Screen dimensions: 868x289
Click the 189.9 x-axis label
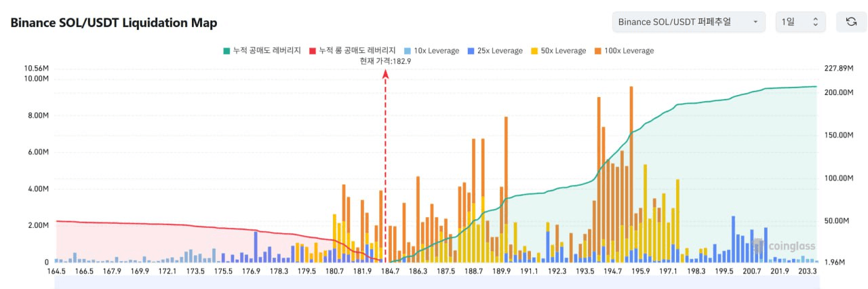tap(502, 271)
